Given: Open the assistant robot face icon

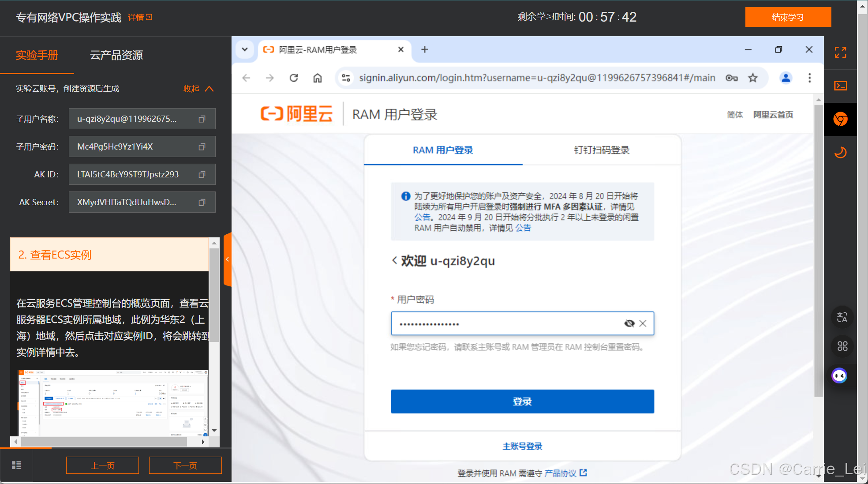Looking at the screenshot, I should (839, 376).
